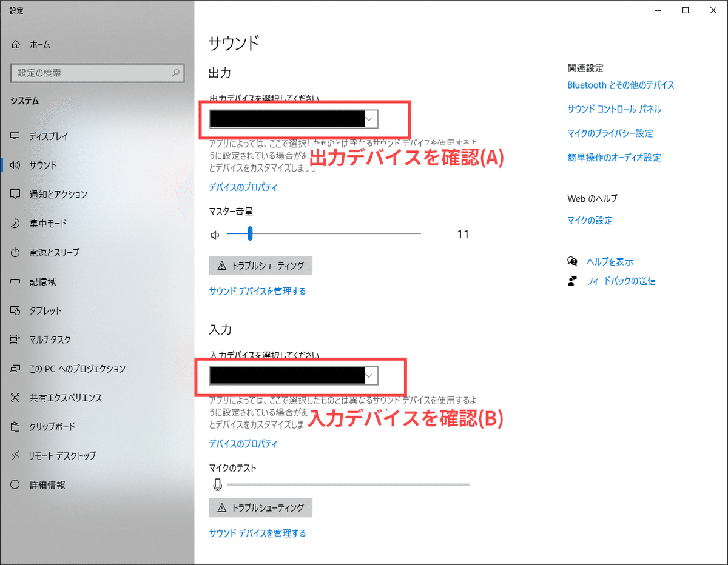Click the Shared experiences icon
The height and width of the screenshot is (565, 728).
pos(16,398)
